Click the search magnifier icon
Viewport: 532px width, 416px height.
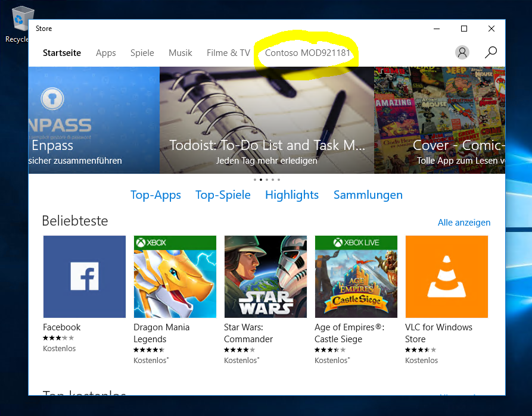click(491, 52)
